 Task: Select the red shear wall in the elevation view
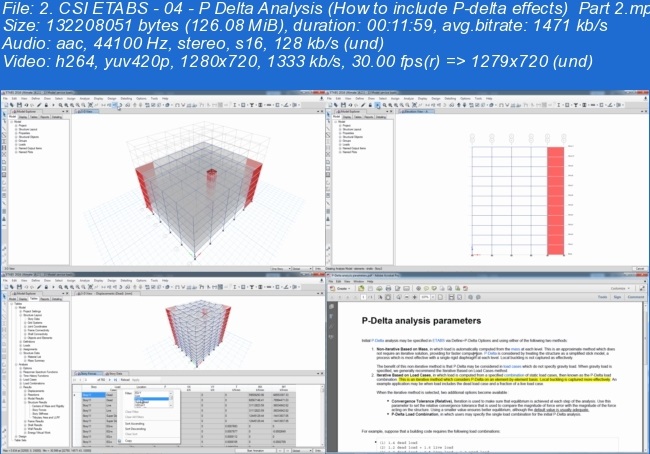click(x=555, y=201)
